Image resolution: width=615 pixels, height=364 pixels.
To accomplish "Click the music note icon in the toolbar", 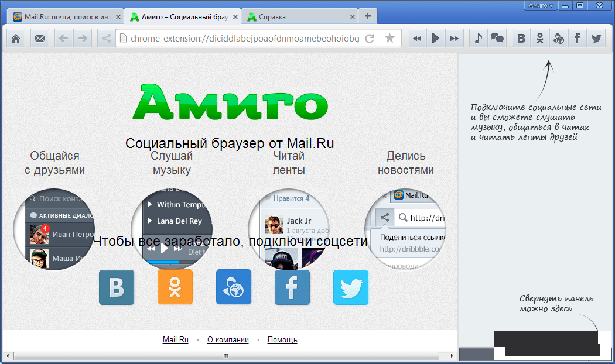I will (x=477, y=38).
